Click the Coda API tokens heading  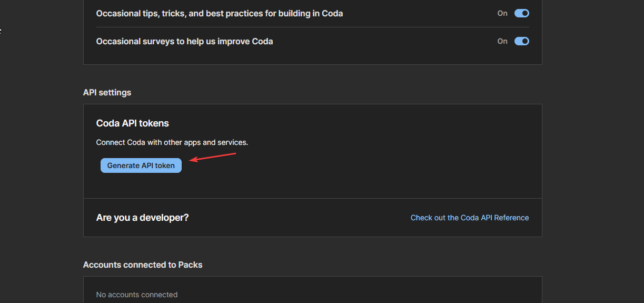(x=132, y=123)
